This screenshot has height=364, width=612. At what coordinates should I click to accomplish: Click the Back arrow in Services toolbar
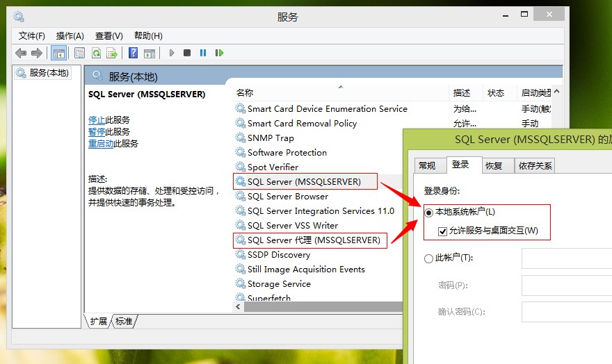[21, 53]
